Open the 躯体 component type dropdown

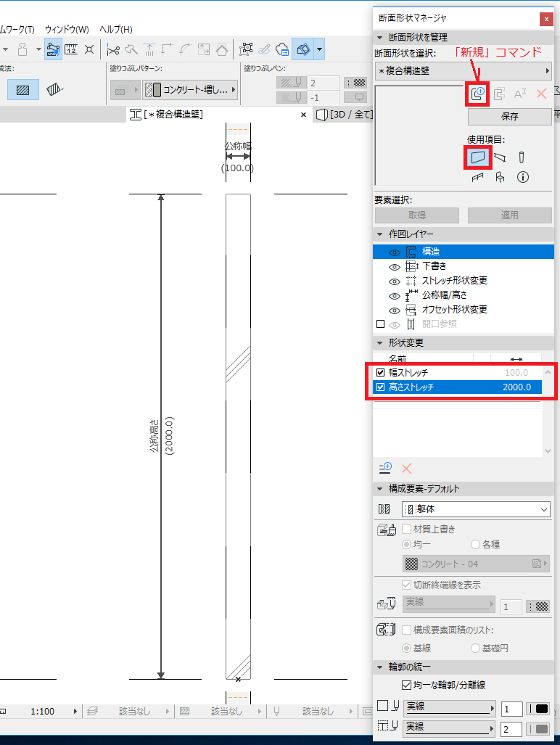point(476,509)
